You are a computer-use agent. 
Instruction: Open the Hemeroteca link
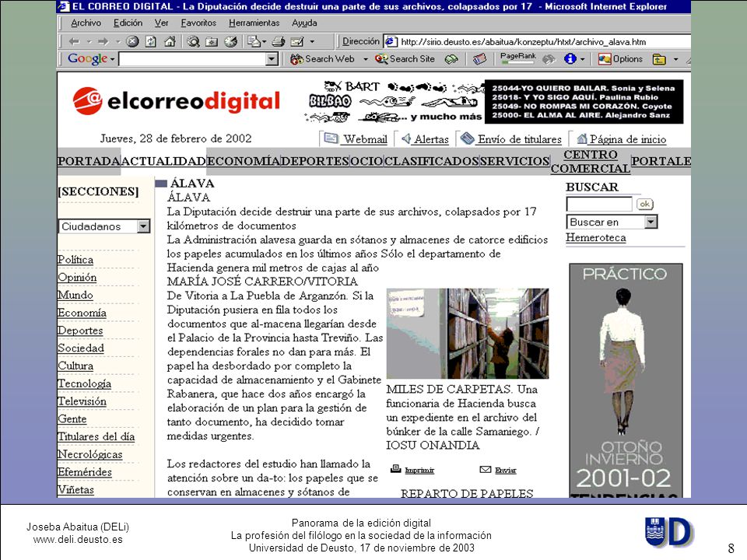point(596,238)
